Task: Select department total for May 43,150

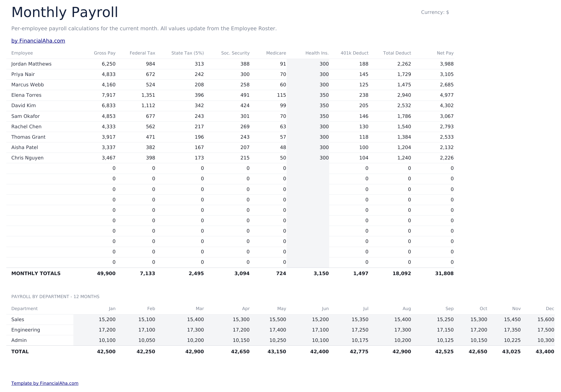Action: point(277,352)
